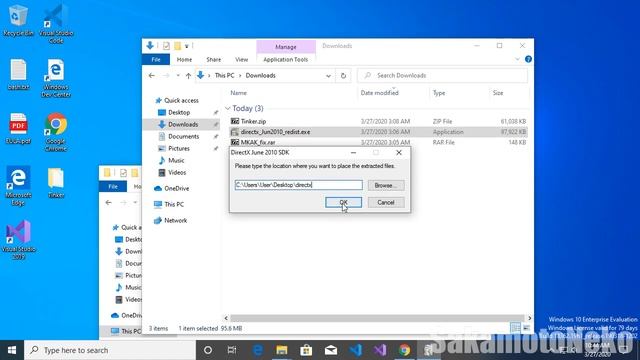Select Videos in navigation pane
The height and width of the screenshot is (360, 640).
[x=177, y=172]
